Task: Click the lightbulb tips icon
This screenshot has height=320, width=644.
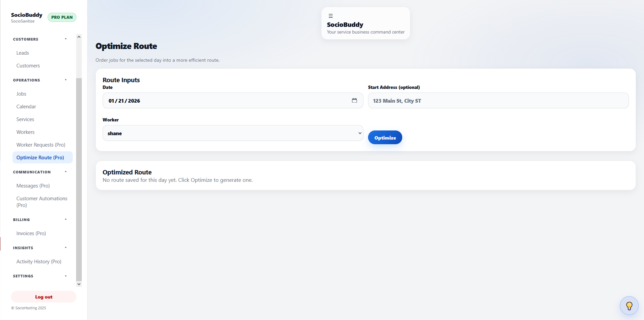Action: click(x=629, y=306)
